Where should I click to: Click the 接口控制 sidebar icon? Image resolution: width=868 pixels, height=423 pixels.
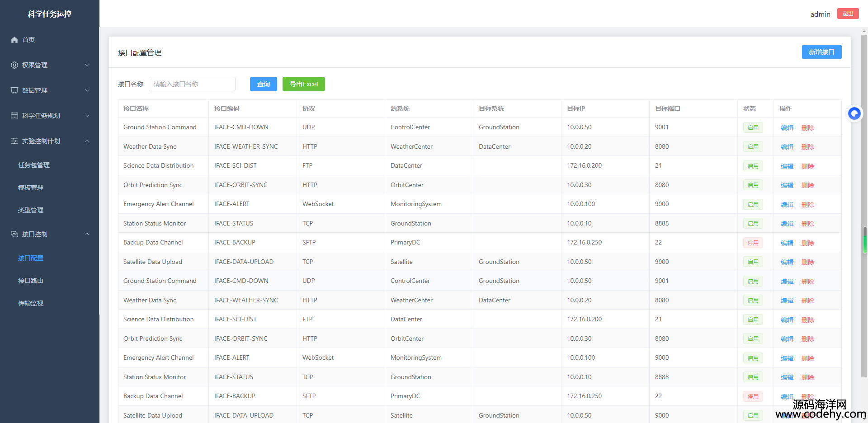14,234
